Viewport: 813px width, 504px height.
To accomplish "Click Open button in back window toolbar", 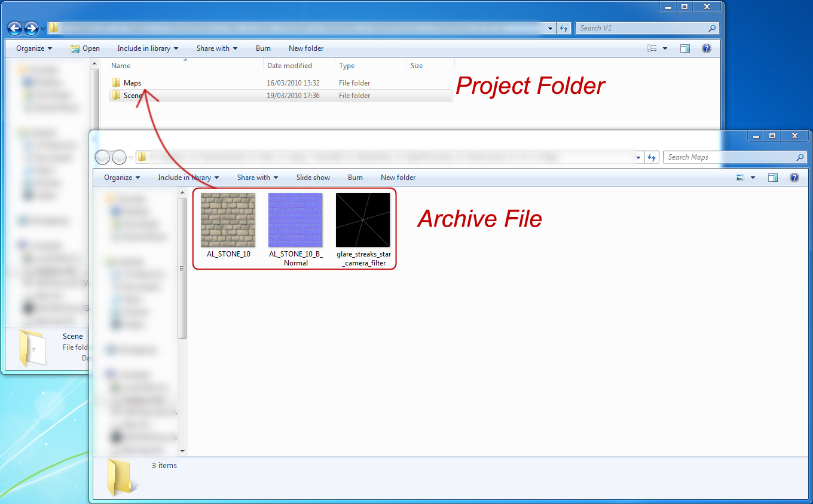I will tap(85, 48).
